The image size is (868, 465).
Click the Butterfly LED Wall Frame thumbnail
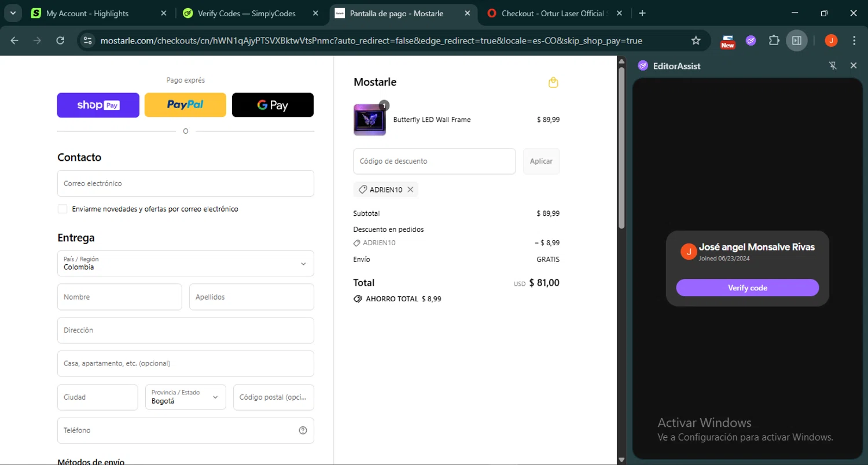370,120
